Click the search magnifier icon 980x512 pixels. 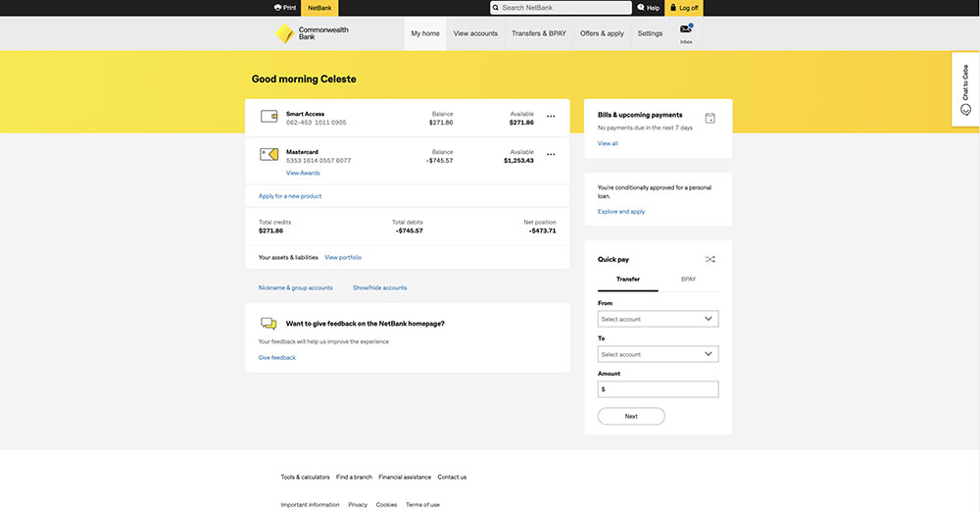tap(496, 8)
